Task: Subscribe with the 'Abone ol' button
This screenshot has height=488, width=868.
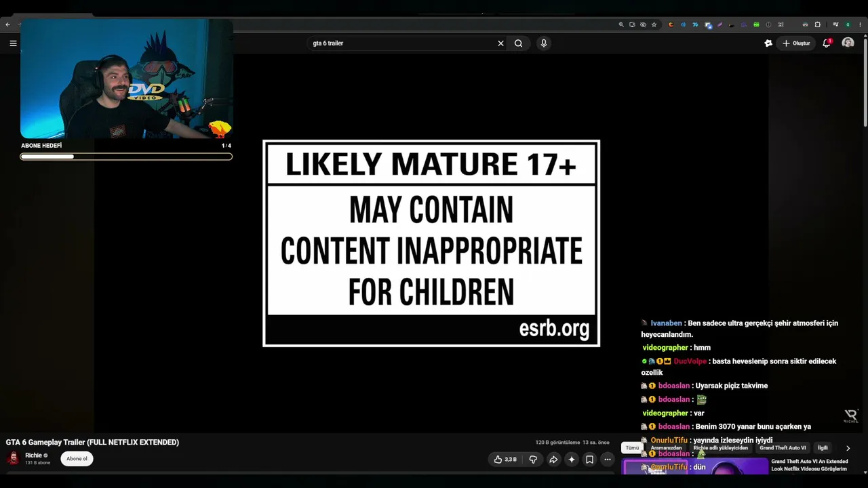Action: (77, 459)
